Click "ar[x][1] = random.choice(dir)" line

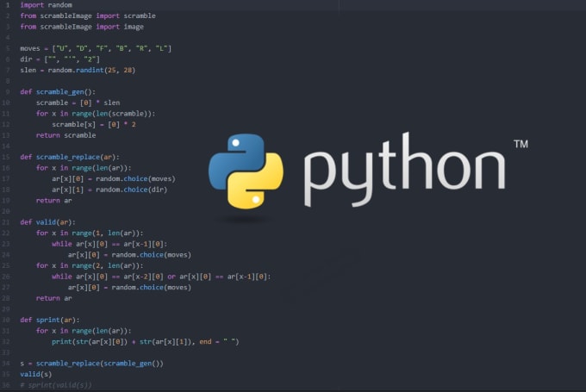coord(109,190)
